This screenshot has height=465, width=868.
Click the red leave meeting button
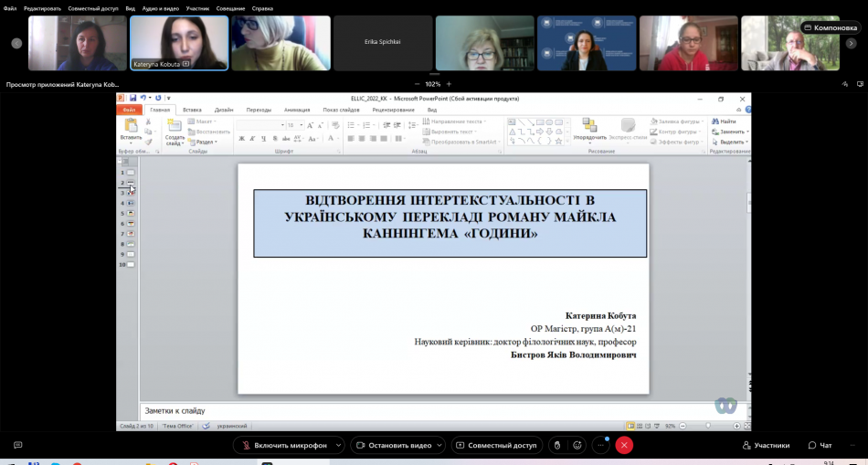624,445
